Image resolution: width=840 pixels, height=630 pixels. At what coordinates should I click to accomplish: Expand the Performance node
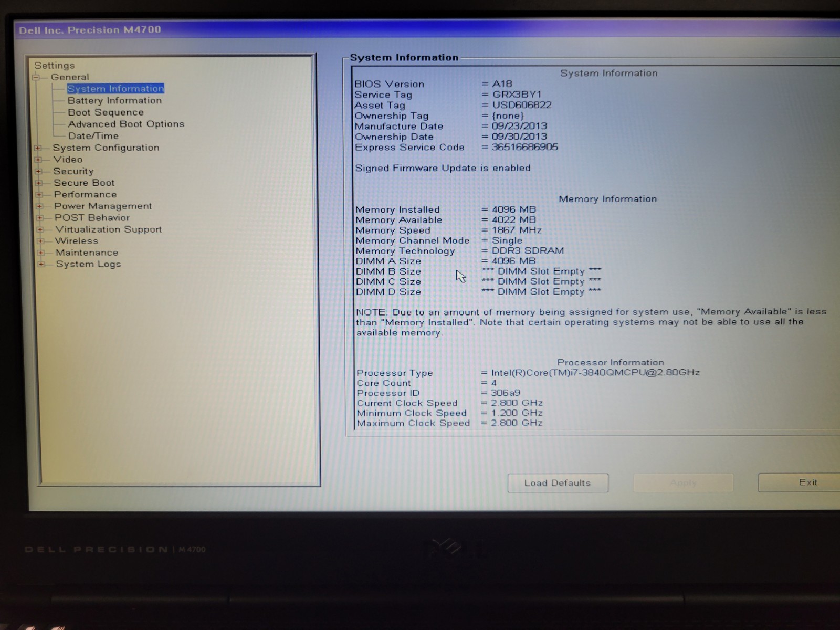pyautogui.click(x=39, y=195)
